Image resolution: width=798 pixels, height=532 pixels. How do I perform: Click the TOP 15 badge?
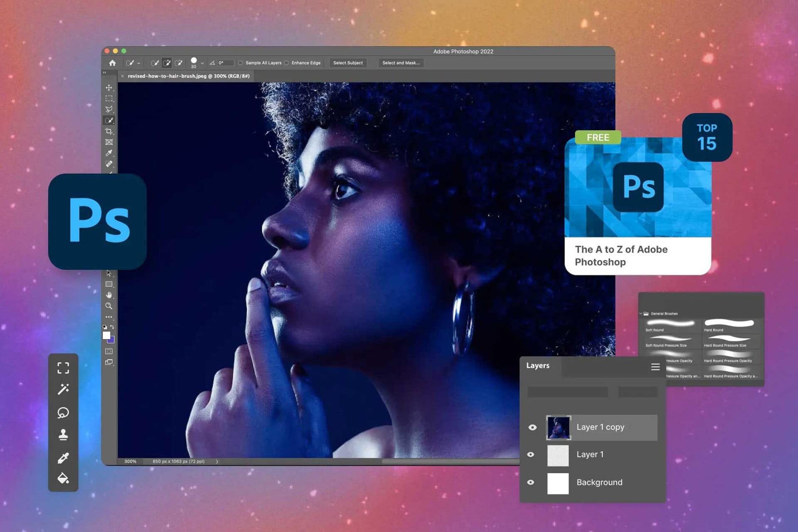(x=707, y=137)
